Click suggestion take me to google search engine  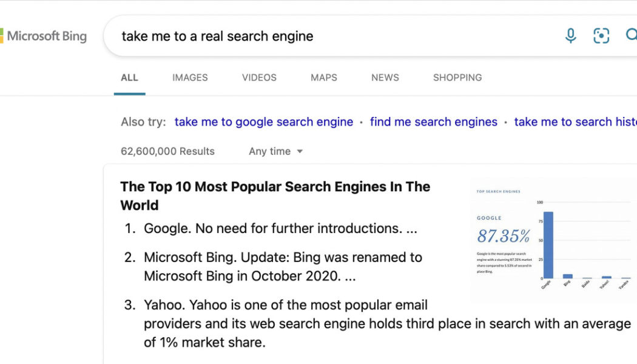pos(263,122)
